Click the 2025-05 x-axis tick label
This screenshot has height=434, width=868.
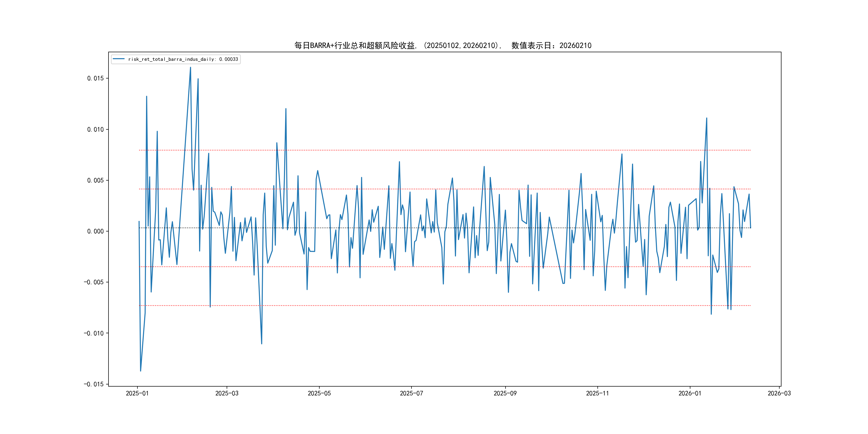click(x=319, y=393)
